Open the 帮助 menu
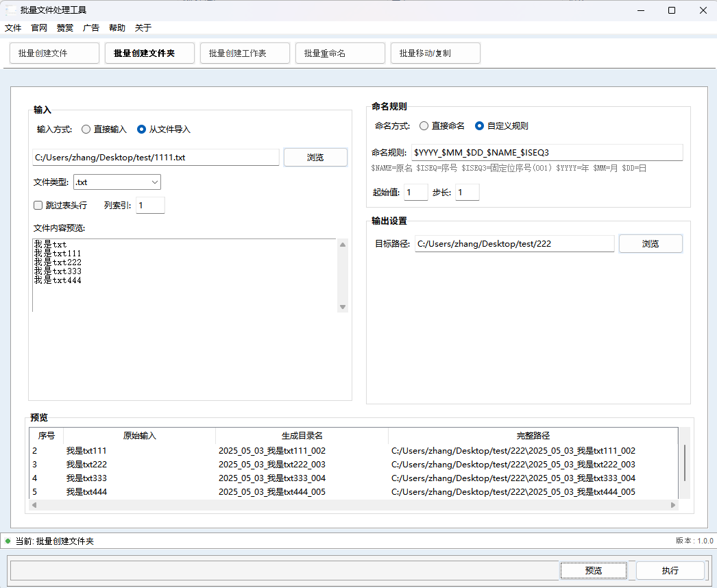 coord(117,28)
